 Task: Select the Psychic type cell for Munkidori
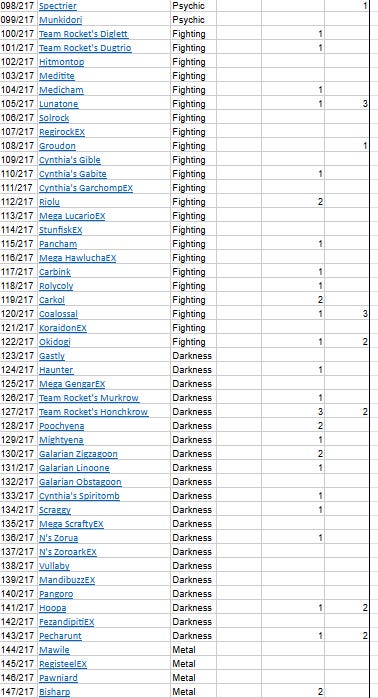tap(193, 20)
